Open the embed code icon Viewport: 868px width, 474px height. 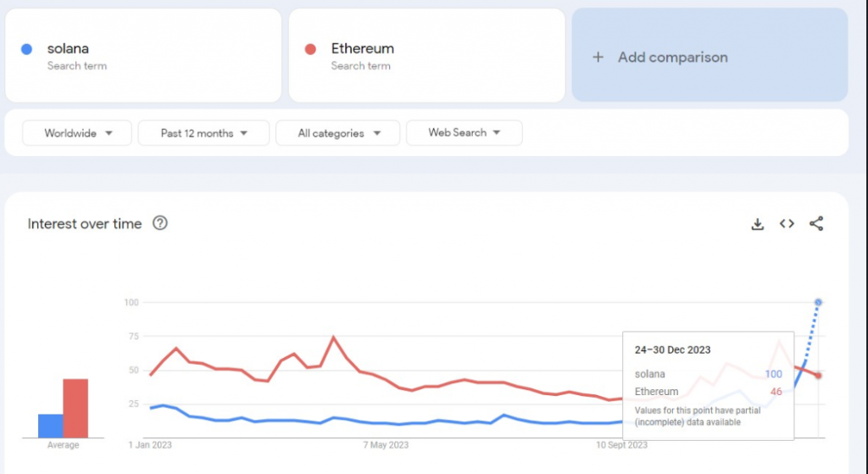[x=787, y=224]
